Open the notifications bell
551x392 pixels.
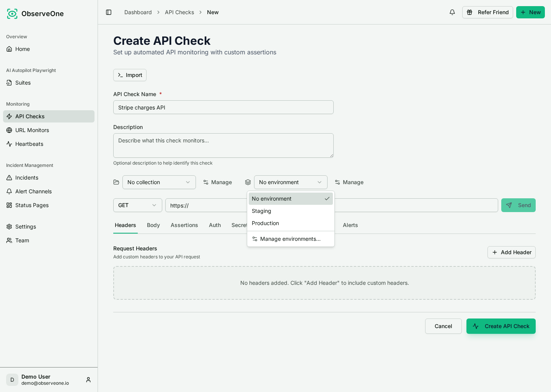[x=452, y=12]
